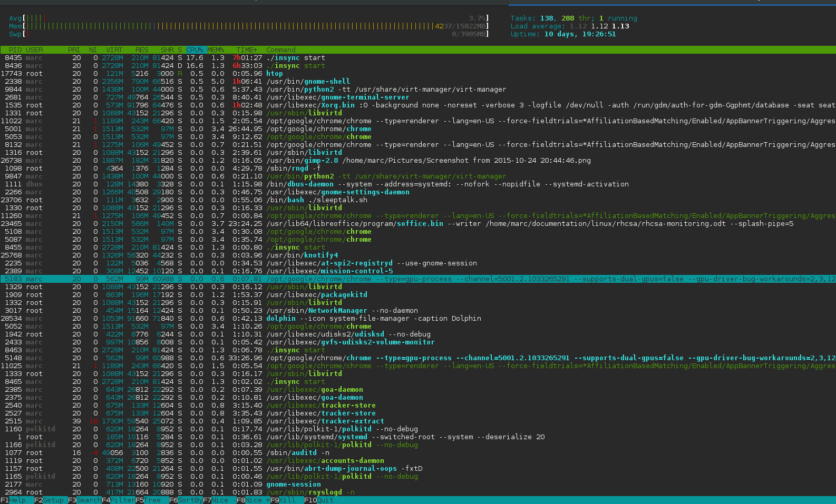
Task: Select the insync process with PID 8436
Action: (x=418, y=66)
